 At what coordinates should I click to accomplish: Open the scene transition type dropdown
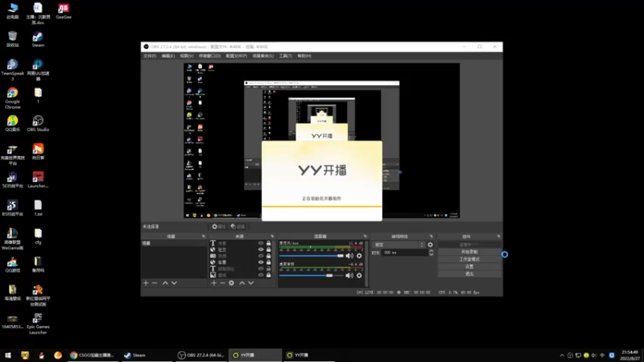398,245
